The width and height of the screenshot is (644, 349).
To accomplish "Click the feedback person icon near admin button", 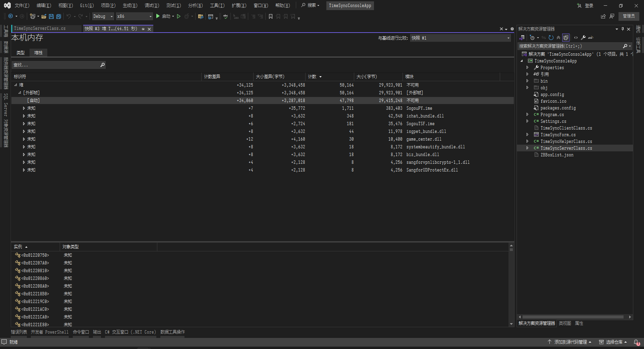I will 612,16.
